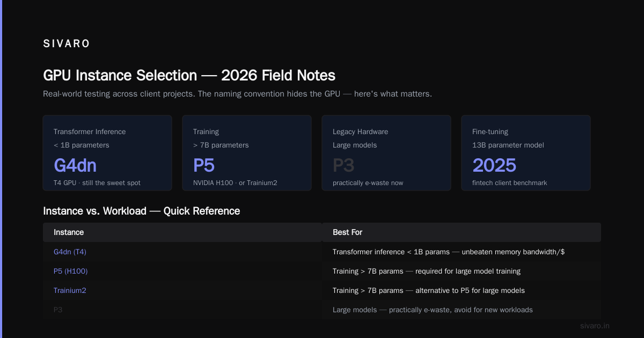Select the P3 Legacy Hardware card

[386, 153]
